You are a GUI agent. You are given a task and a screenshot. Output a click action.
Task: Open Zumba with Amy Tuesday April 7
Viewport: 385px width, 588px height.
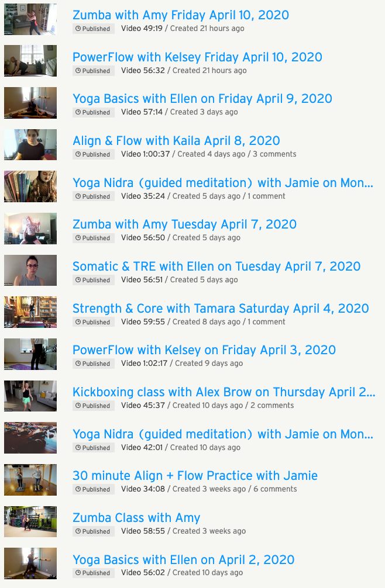tap(184, 224)
